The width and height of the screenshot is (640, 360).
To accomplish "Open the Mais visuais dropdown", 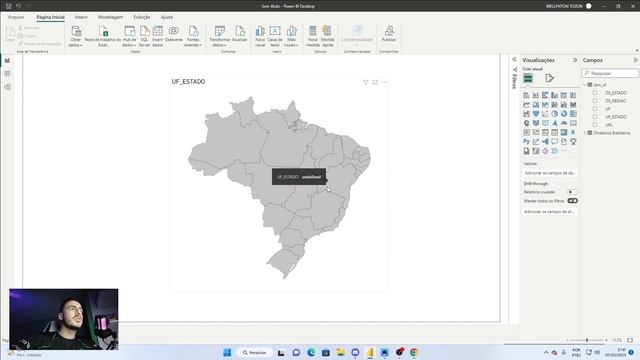I will click(291, 37).
